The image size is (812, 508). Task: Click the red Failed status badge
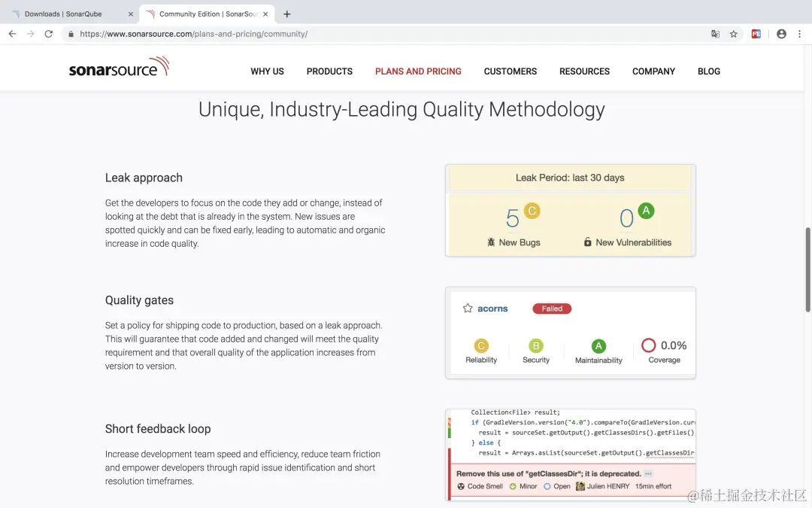(552, 309)
